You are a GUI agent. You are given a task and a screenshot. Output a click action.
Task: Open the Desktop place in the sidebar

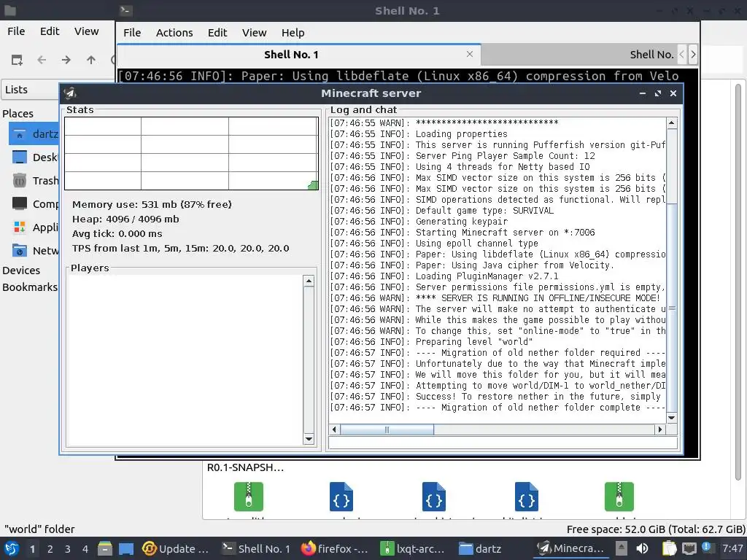34,157
